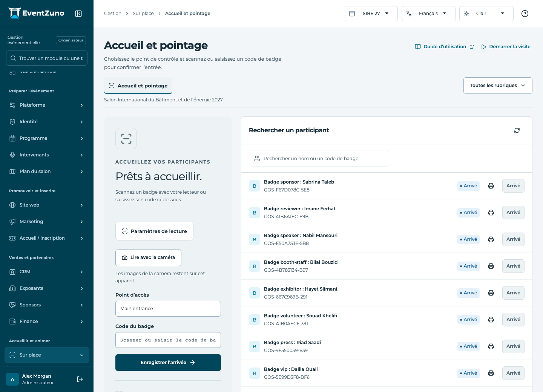This screenshot has height=392, width=543.
Task: Focus the participant name or badge search field
Action: click(319, 158)
